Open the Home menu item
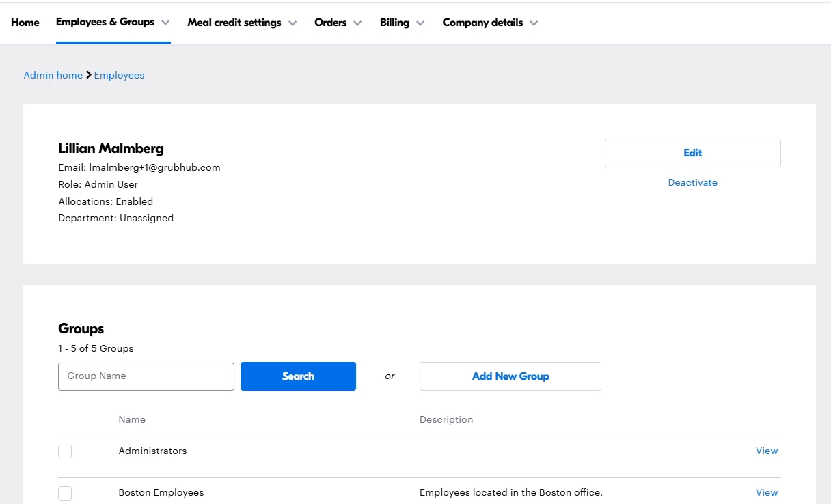 pos(25,23)
